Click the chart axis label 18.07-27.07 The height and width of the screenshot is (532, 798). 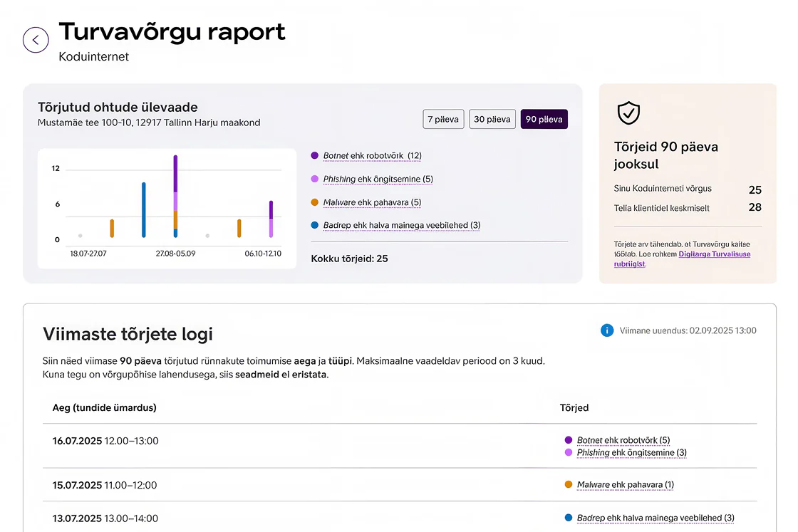click(88, 254)
